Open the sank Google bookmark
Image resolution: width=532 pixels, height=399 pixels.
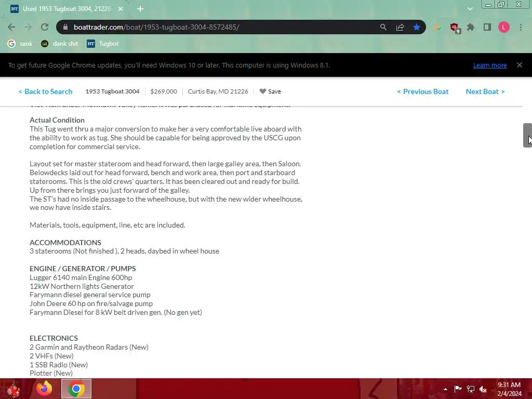coord(20,44)
